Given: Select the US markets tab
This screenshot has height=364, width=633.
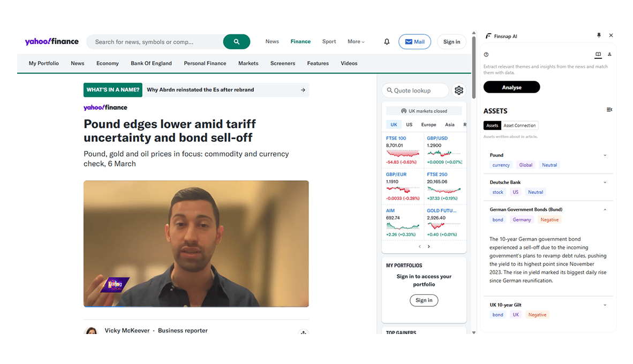Looking at the screenshot, I should 409,125.
